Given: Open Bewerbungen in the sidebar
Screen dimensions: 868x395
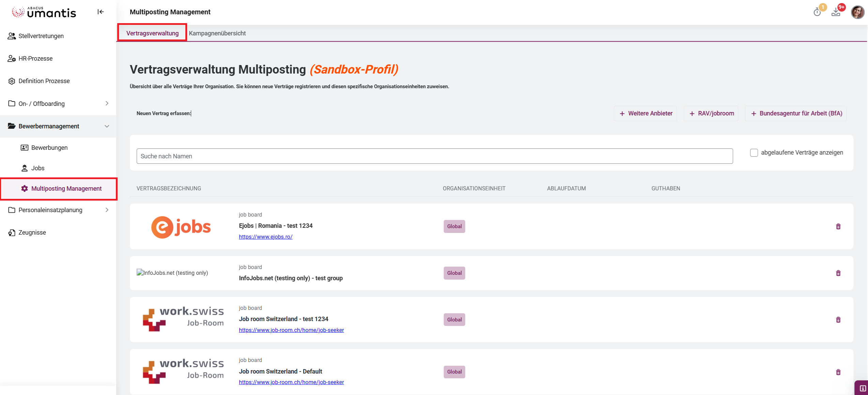Looking at the screenshot, I should [x=49, y=148].
